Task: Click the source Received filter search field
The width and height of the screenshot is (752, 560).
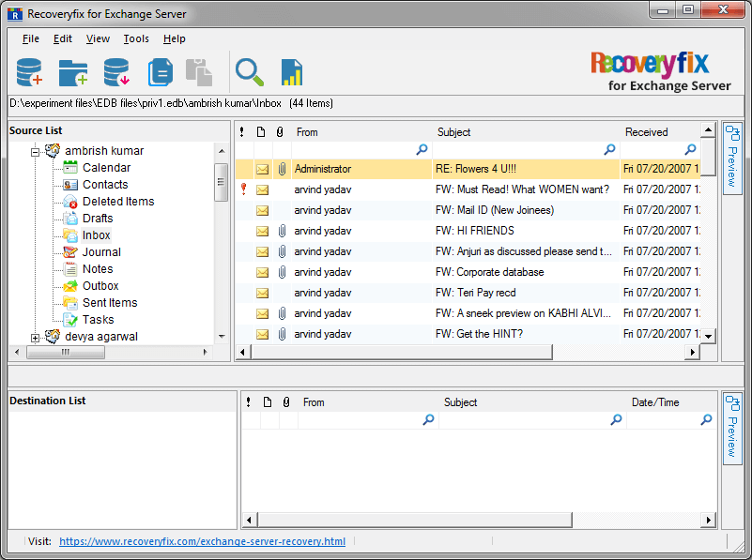Action: 660,149
